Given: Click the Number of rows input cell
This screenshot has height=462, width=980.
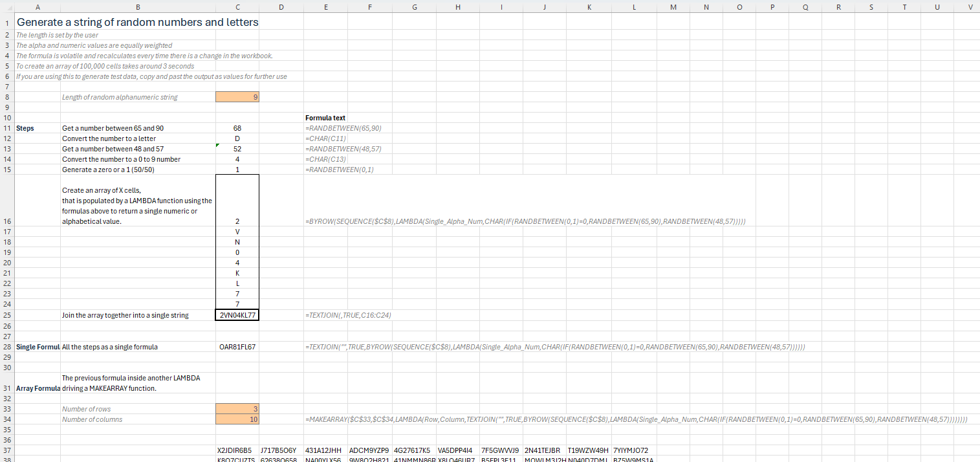Looking at the screenshot, I should (237, 409).
